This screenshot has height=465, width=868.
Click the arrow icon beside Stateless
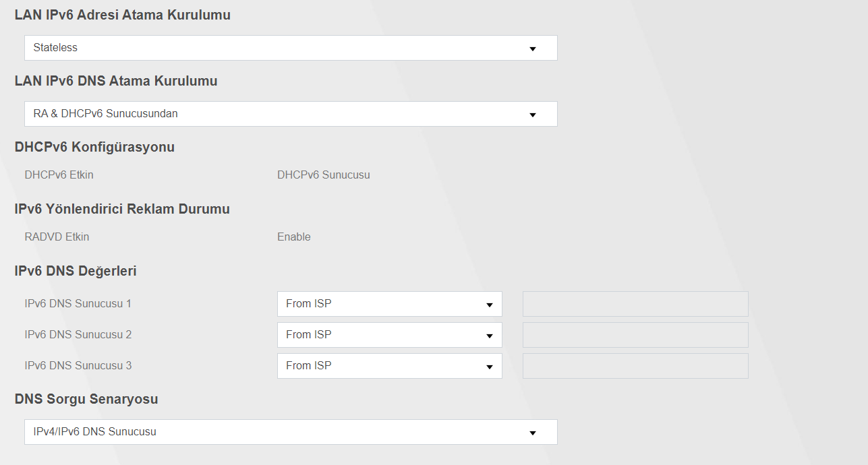point(532,49)
